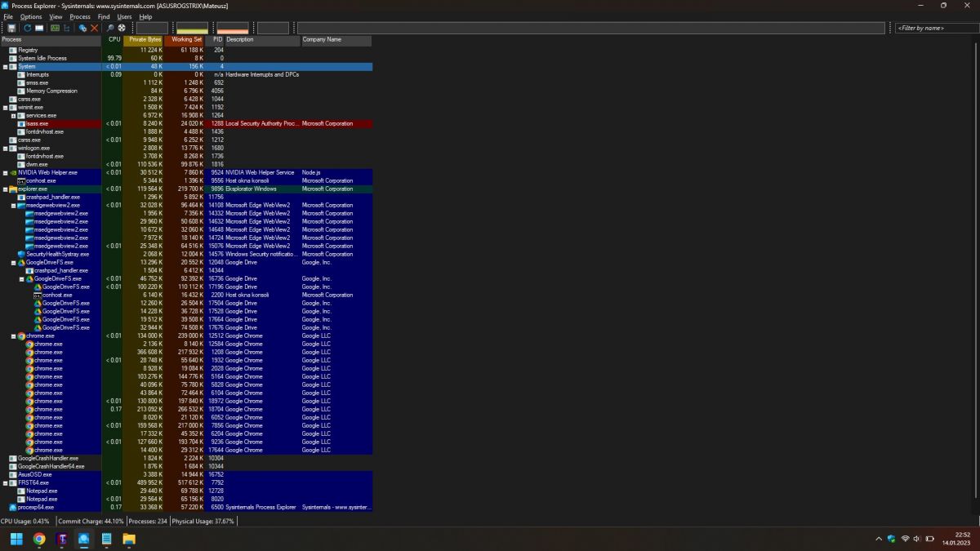Click the CPU usage mini graph in toolbar
Image resolution: width=980 pixels, height=551 pixels.
pyautogui.click(x=152, y=28)
